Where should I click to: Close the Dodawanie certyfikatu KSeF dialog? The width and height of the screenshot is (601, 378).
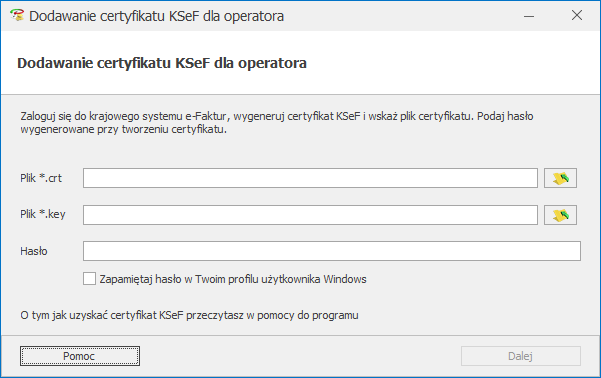click(576, 16)
